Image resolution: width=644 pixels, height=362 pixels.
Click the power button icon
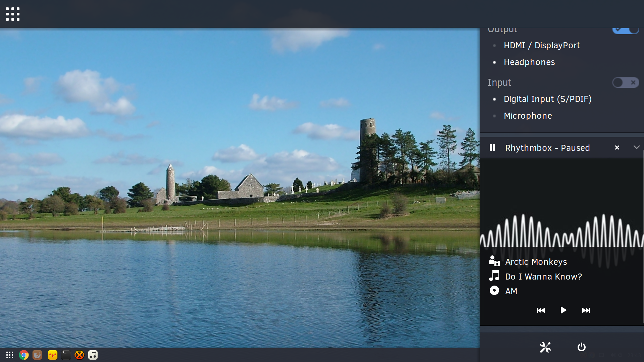[x=582, y=347]
